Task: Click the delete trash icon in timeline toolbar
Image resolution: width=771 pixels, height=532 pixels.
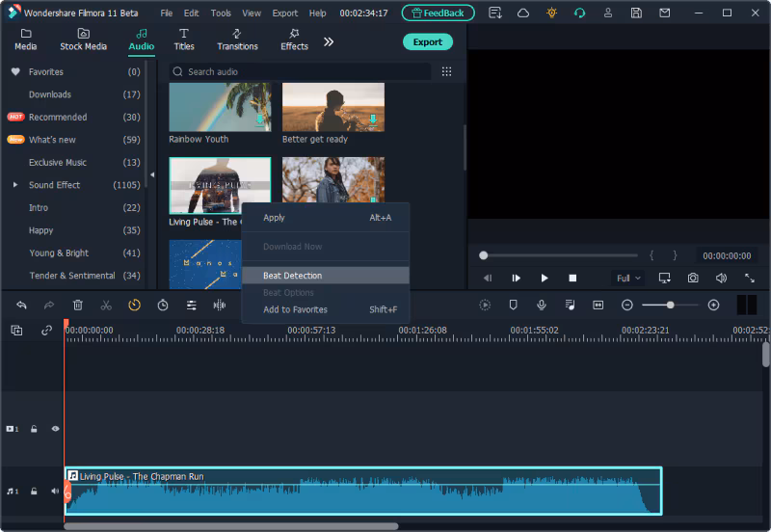Action: 78,305
